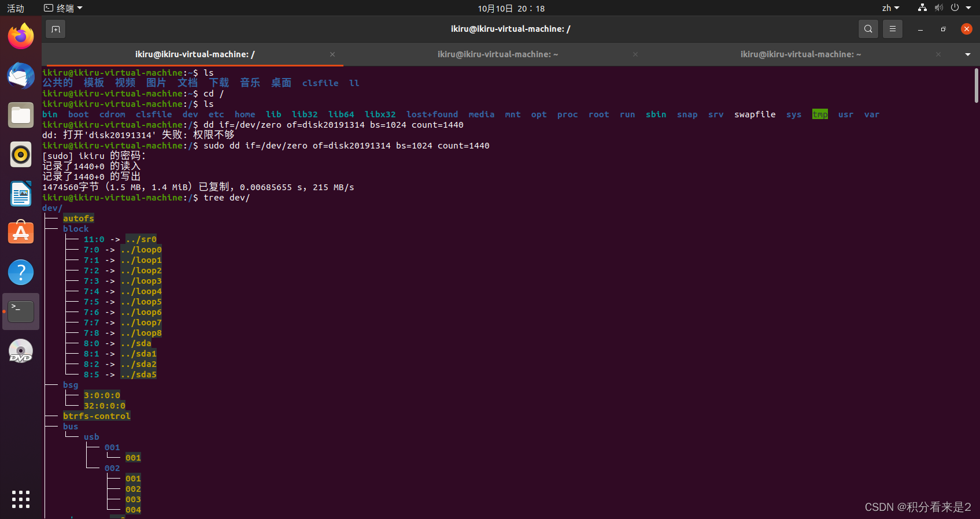Click the Terminal icon in dock
Viewport: 980px width, 519px height.
point(21,312)
